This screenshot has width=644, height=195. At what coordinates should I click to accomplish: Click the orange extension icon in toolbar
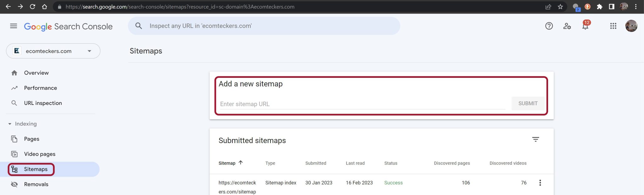587,7
